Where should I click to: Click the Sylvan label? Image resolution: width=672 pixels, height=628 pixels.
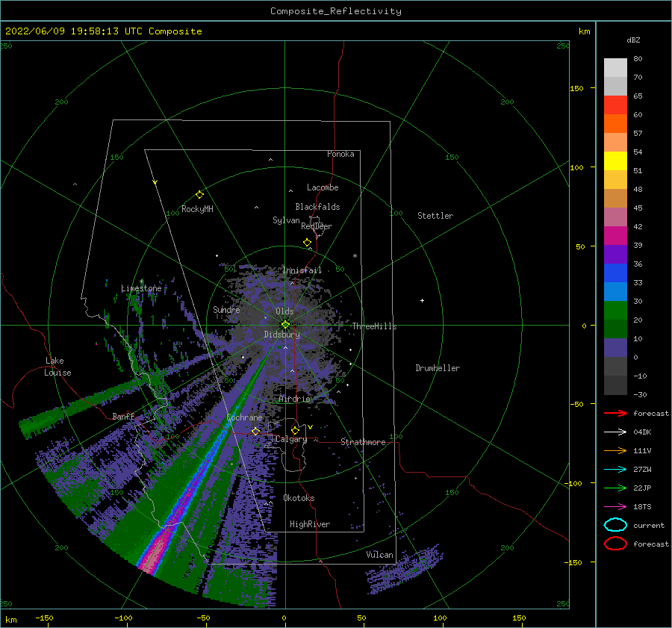point(286,220)
